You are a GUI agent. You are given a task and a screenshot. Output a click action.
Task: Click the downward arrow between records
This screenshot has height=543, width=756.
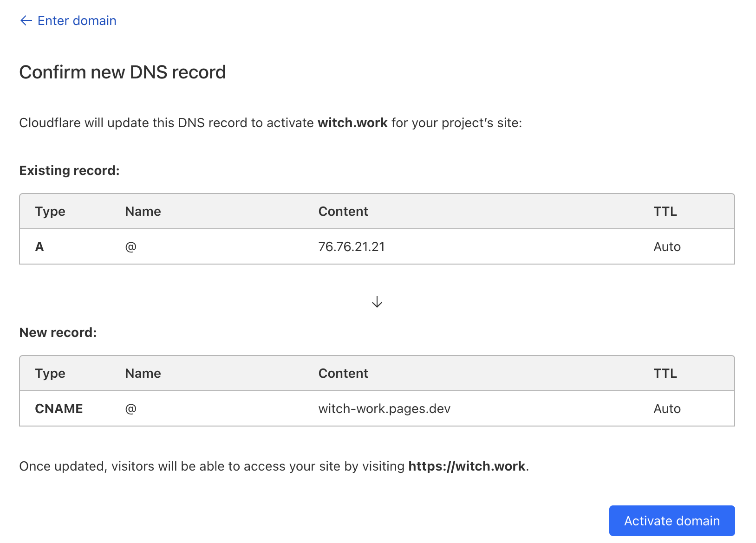[377, 302]
